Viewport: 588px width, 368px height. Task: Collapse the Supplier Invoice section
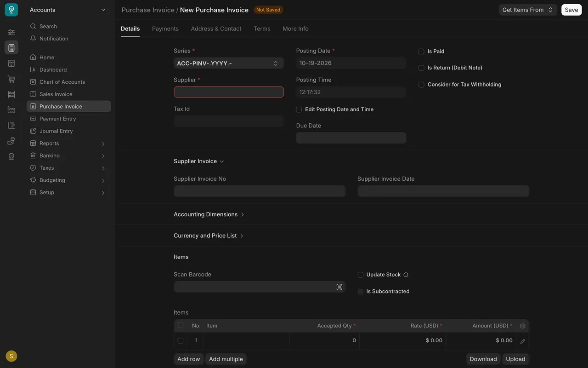pos(199,161)
